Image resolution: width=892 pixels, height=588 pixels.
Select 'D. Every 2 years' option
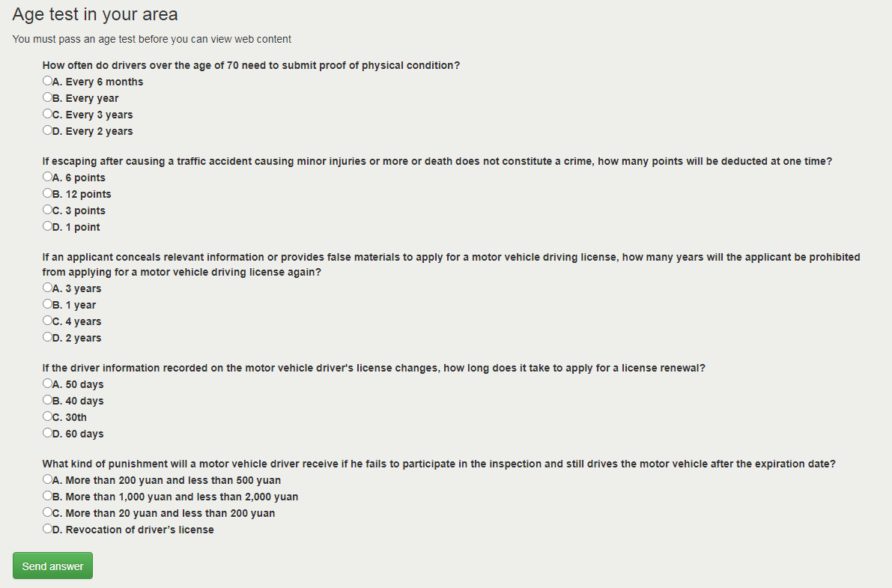tap(47, 130)
